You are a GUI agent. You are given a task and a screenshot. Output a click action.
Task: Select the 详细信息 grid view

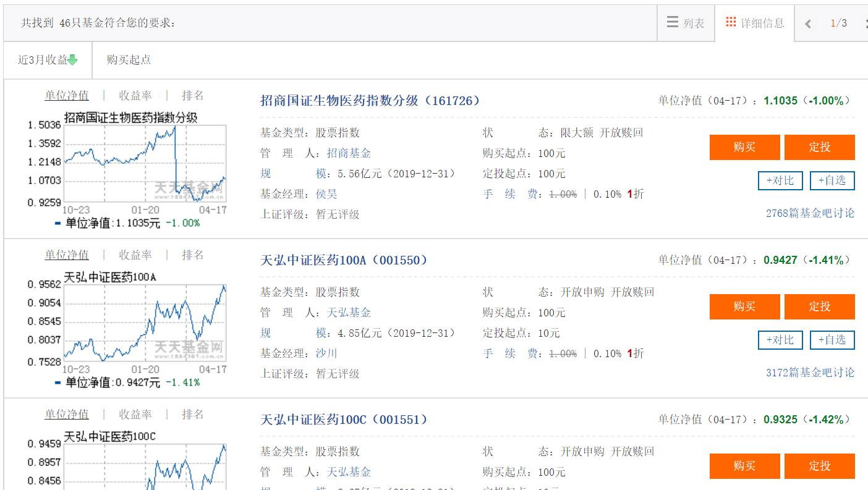click(755, 22)
